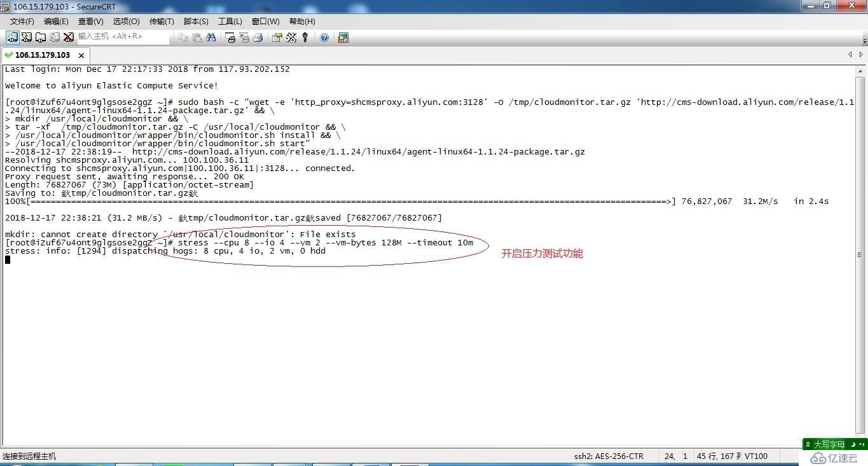Click the 'mkdir: cannot create directory' error line
Image resolution: width=868 pixels, height=466 pixels.
click(x=181, y=235)
